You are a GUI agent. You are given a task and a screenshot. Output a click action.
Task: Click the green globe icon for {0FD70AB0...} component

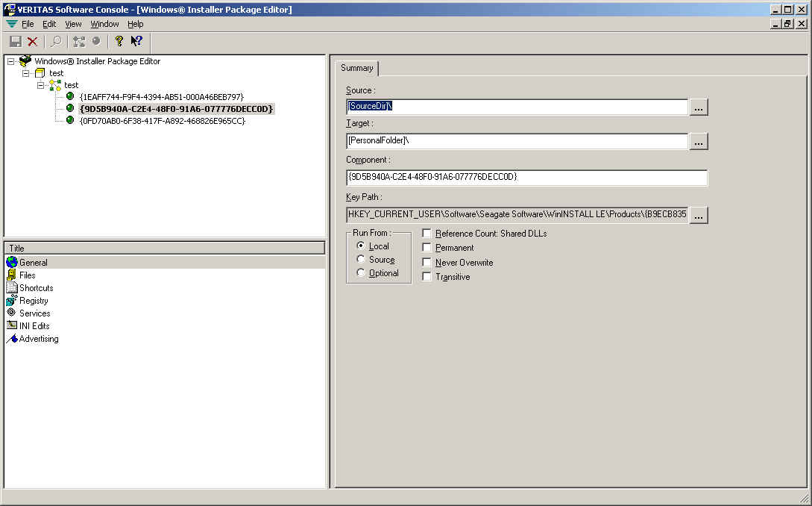pyautogui.click(x=70, y=120)
